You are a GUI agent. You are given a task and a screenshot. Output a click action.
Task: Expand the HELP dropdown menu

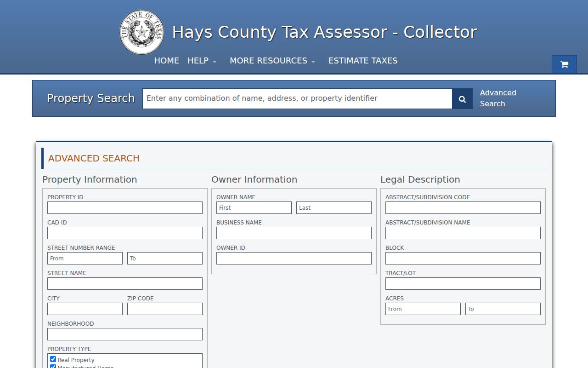point(202,61)
